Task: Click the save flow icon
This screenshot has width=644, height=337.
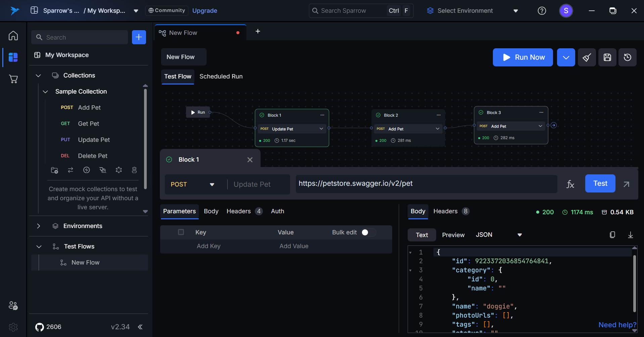Action: click(607, 57)
